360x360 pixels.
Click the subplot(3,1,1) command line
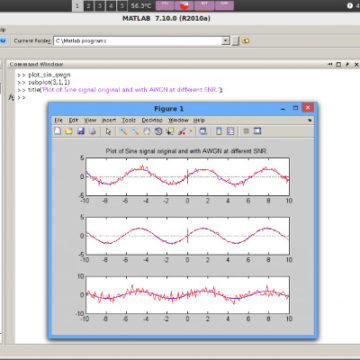(x=44, y=82)
